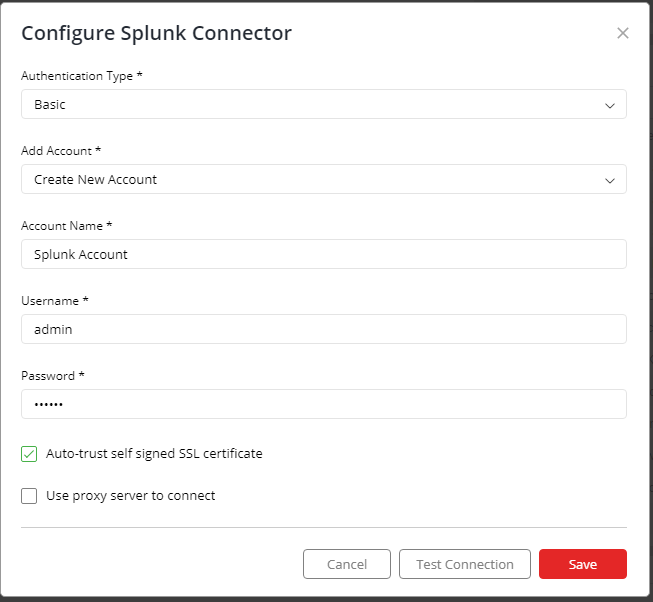Open the Add Account dropdown
653x602 pixels.
click(324, 179)
